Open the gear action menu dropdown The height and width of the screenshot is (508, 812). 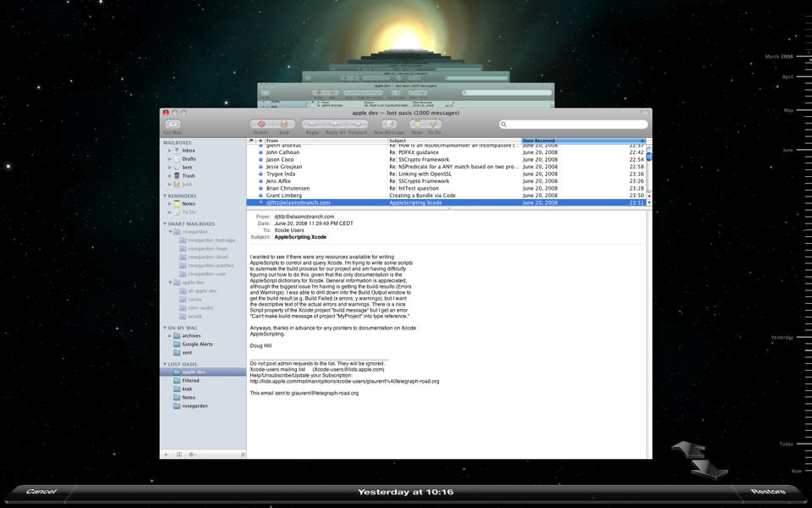(x=192, y=455)
